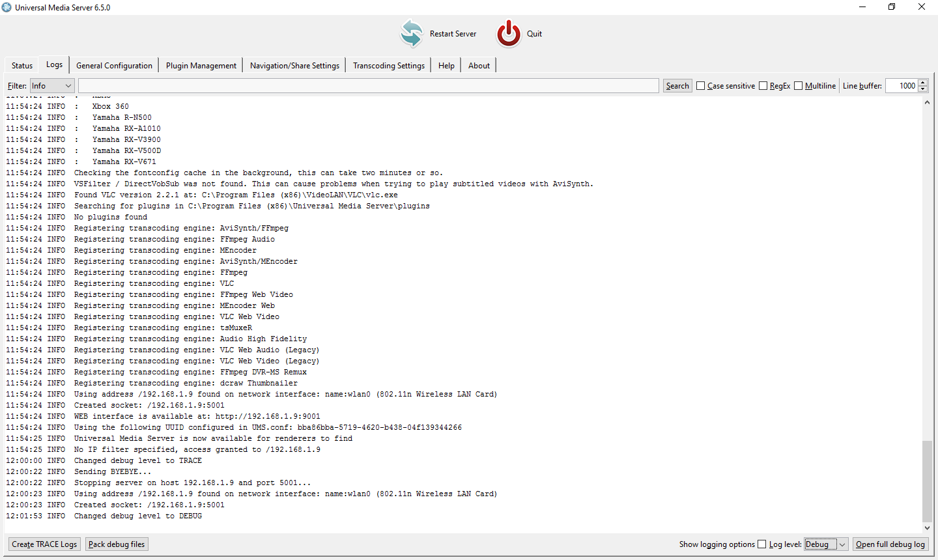This screenshot has height=560, width=938.
Task: Click Pack debug files button
Action: (x=117, y=544)
